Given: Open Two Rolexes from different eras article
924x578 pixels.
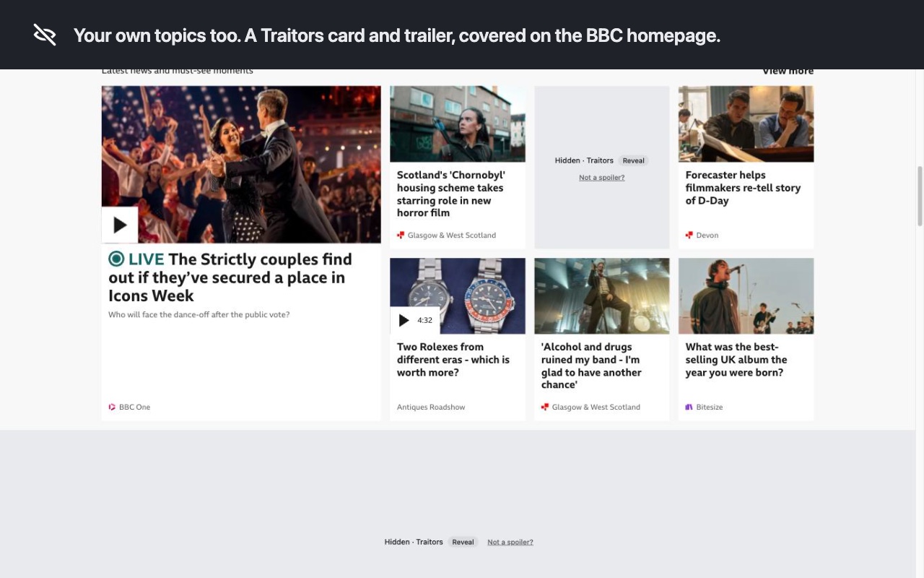Looking at the screenshot, I should [453, 360].
